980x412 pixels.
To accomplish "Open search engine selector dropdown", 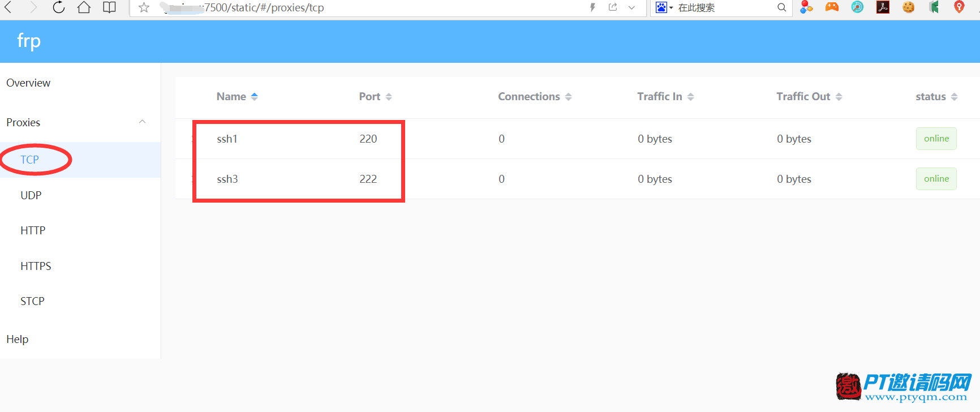I will (665, 7).
